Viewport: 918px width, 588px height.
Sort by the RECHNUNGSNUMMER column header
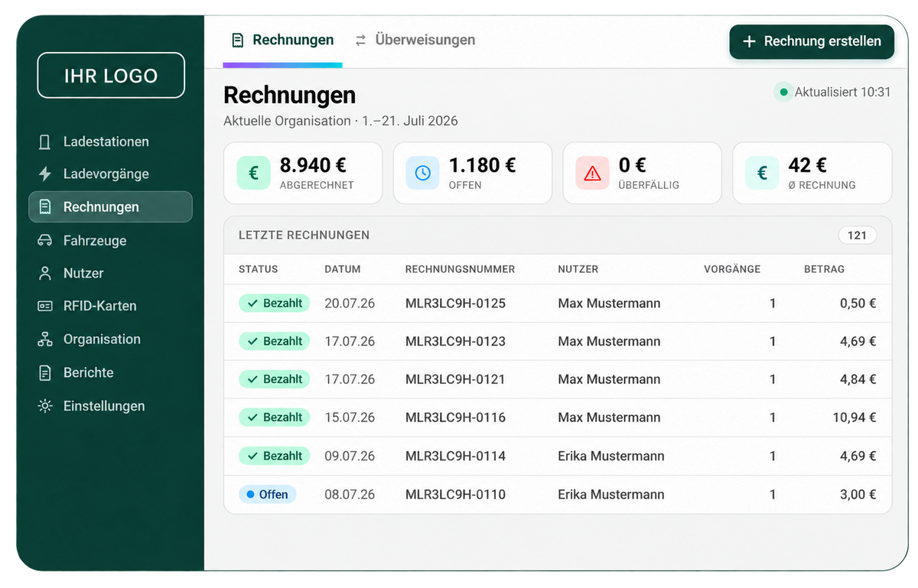[x=460, y=269]
